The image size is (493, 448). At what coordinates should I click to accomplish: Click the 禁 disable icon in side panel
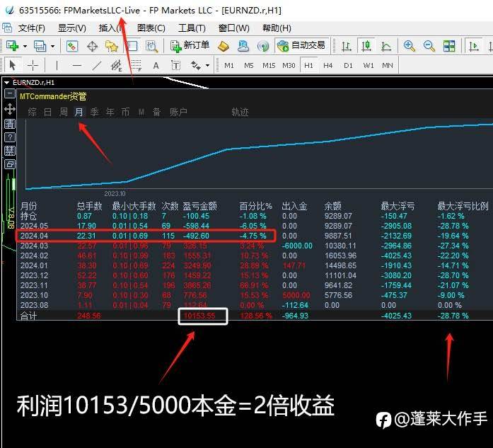pos(10,151)
